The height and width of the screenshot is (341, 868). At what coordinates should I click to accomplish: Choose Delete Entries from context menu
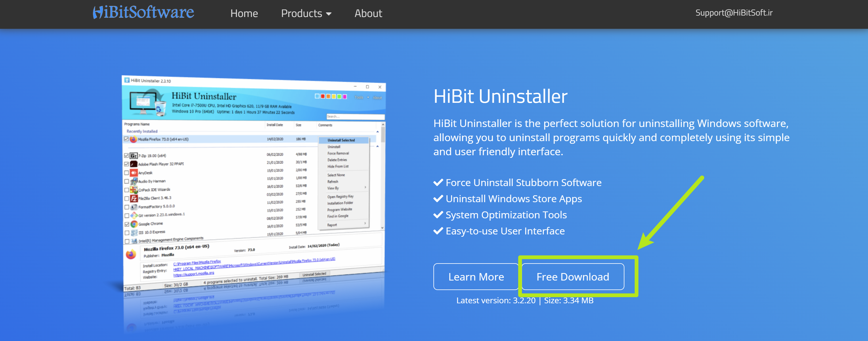pyautogui.click(x=337, y=160)
